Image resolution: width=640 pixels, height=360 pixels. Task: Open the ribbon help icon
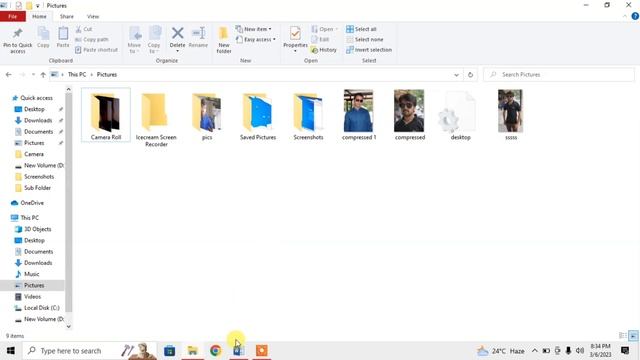point(635,16)
